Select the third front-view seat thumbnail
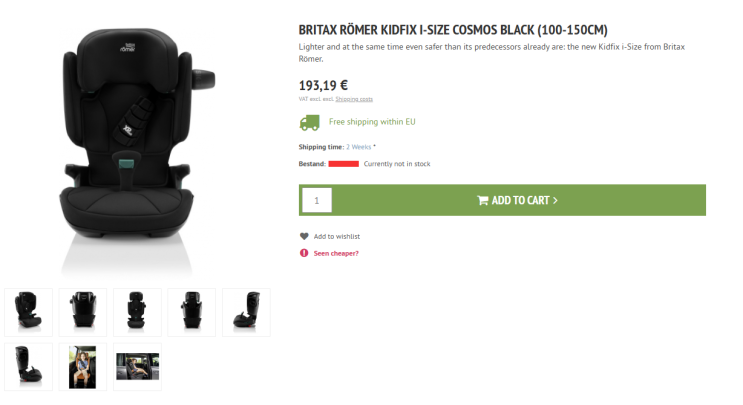The width and height of the screenshot is (743, 405). pos(137,312)
